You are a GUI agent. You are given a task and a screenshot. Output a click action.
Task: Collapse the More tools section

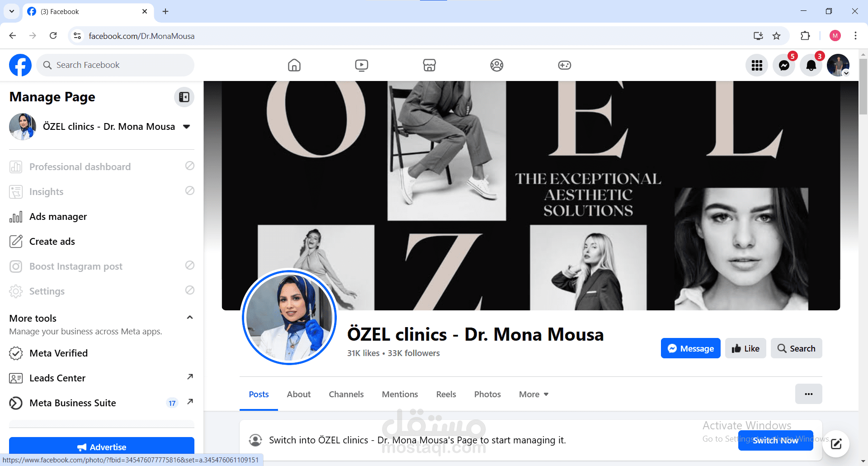190,318
